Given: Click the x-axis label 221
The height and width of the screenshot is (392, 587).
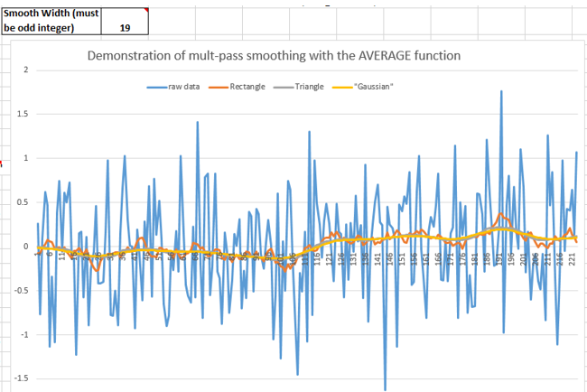Looking at the screenshot, I should [572, 258].
